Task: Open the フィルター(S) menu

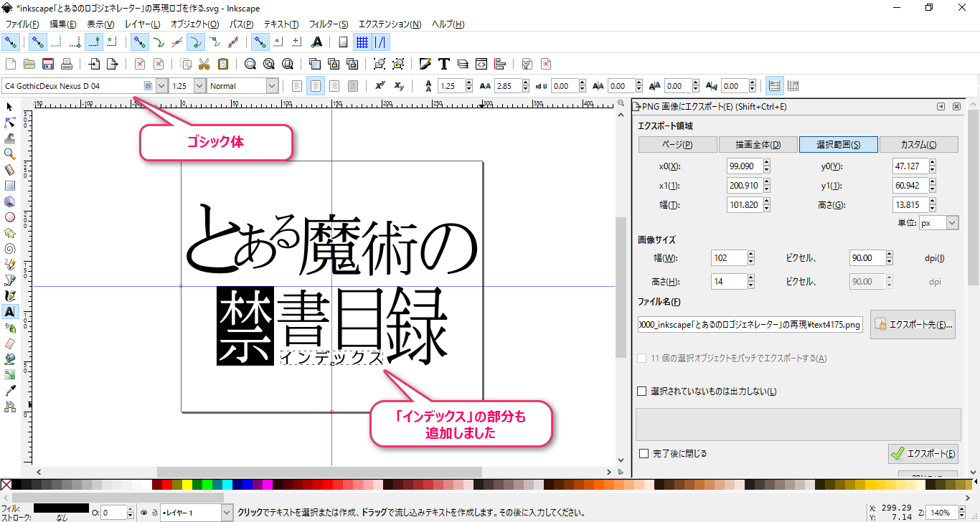Action: [329, 24]
